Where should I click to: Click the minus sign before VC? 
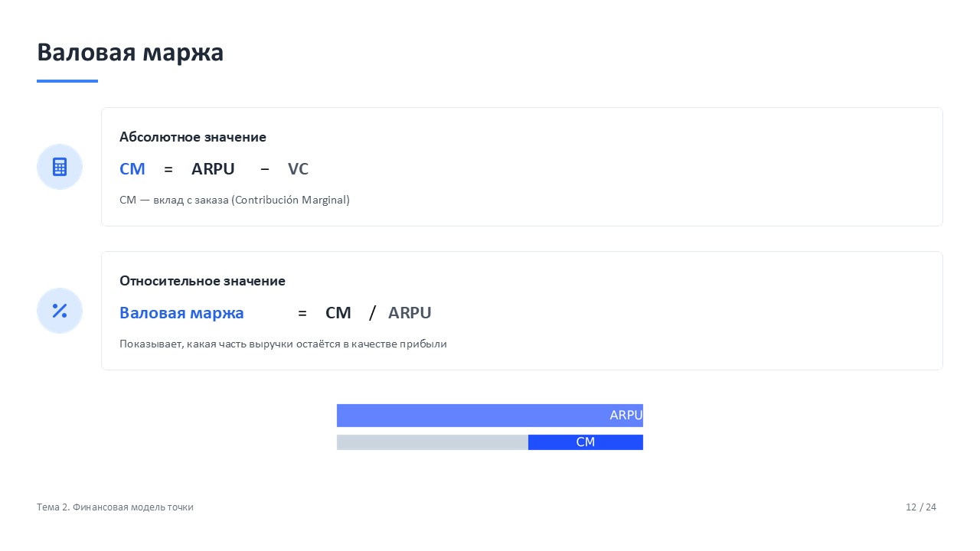pyautogui.click(x=265, y=169)
